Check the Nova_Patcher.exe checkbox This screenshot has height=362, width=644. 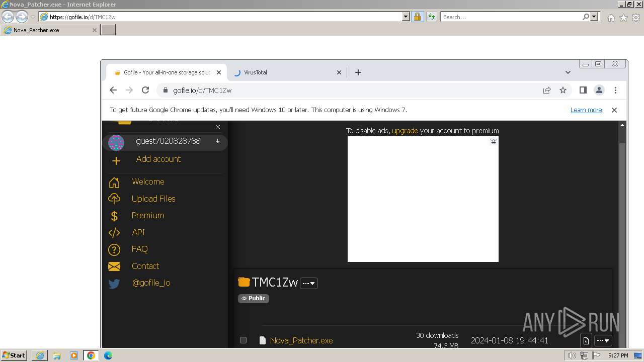tap(243, 340)
